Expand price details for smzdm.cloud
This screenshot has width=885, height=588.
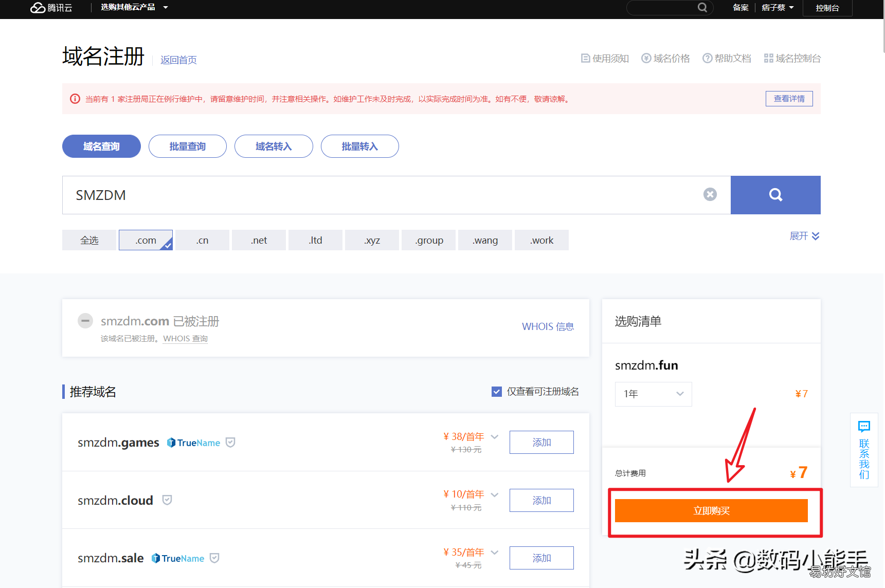[x=495, y=494]
